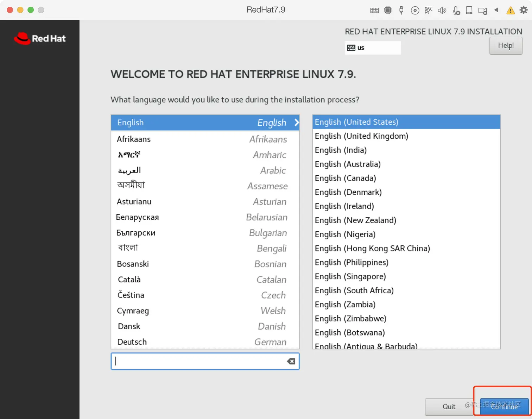
Task: Select English (Zimbabwe) locale
Action: click(406, 319)
